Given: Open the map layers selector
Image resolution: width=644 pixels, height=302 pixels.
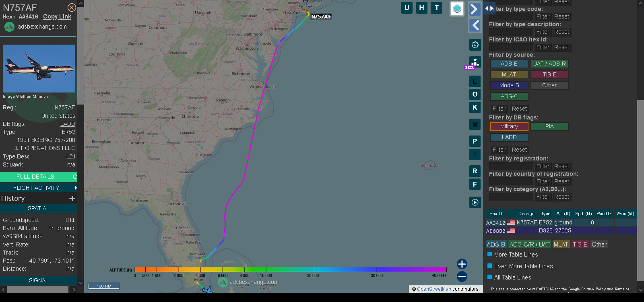Looking at the screenshot, I should point(457,9).
